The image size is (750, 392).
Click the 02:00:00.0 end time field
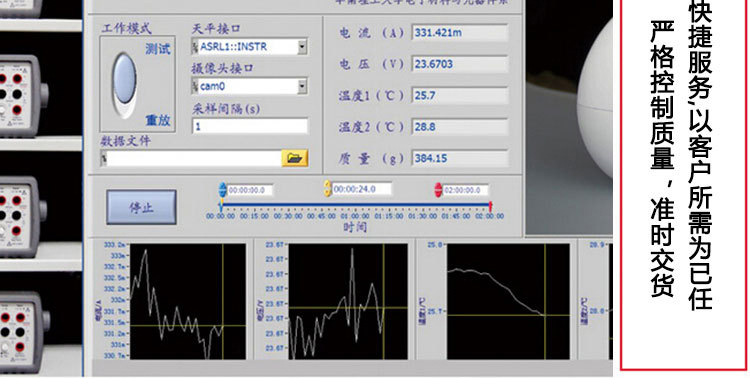pyautogui.click(x=465, y=190)
